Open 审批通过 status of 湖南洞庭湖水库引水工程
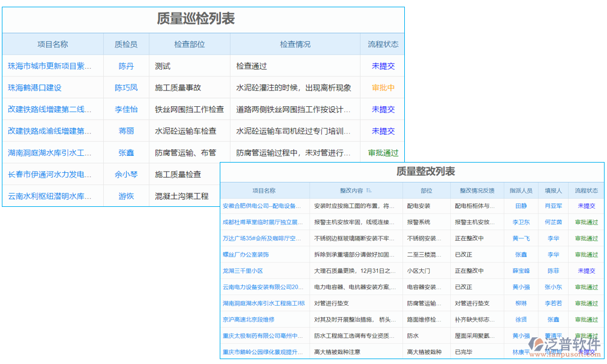The height and width of the screenshot is (364, 607). [382, 153]
